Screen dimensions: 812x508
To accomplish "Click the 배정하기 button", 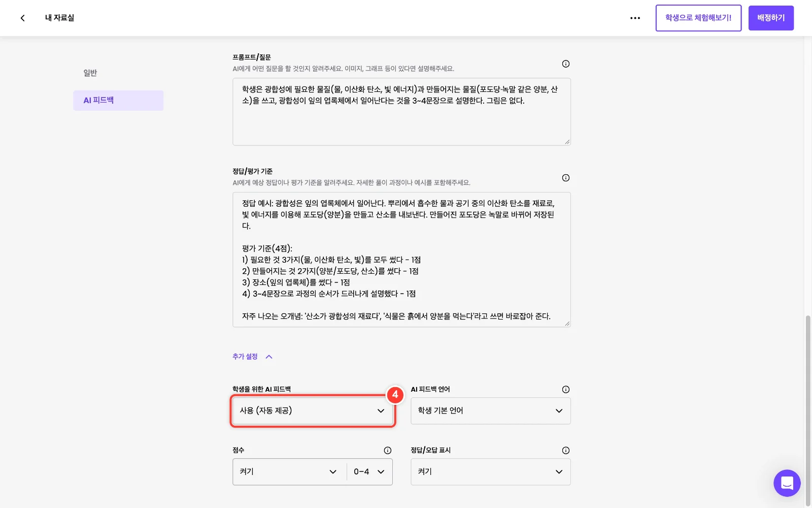I will click(x=771, y=18).
